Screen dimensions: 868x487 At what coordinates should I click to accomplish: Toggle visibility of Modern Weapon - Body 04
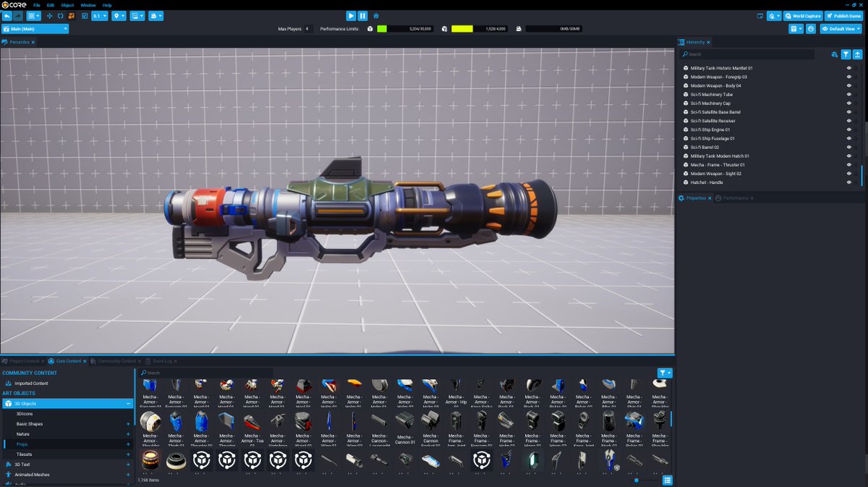849,85
